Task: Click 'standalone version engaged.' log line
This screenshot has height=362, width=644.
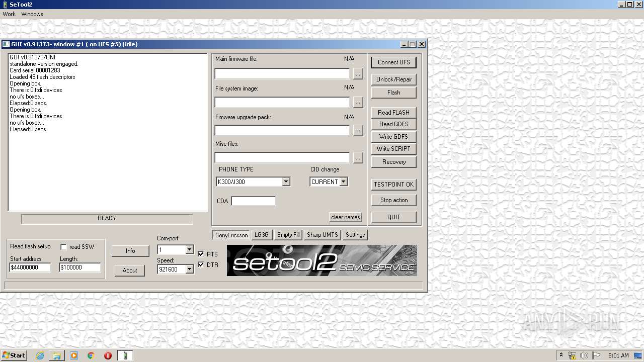Action: (x=44, y=64)
